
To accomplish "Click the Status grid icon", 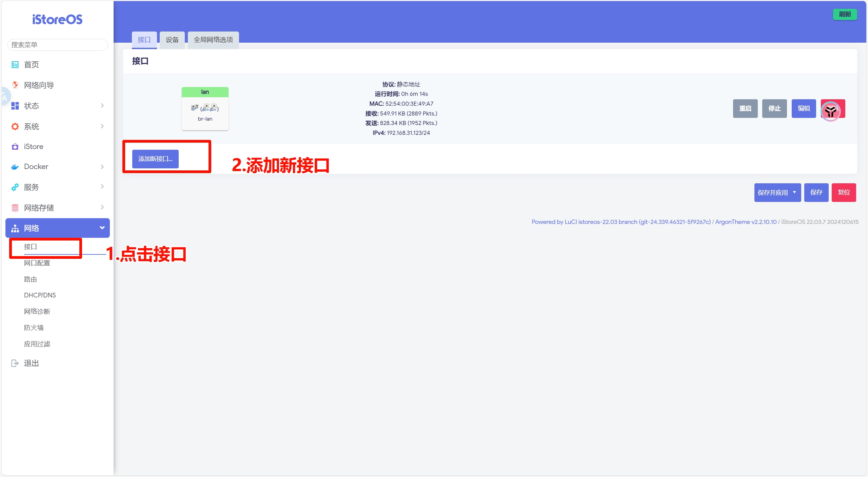I will (15, 106).
